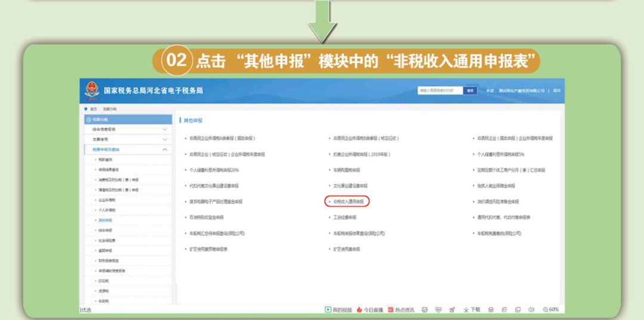Image resolution: width=644 pixels, height=320 pixels.
Task: Click the rocket accelerator icon in the status bar
Action: click(452, 310)
